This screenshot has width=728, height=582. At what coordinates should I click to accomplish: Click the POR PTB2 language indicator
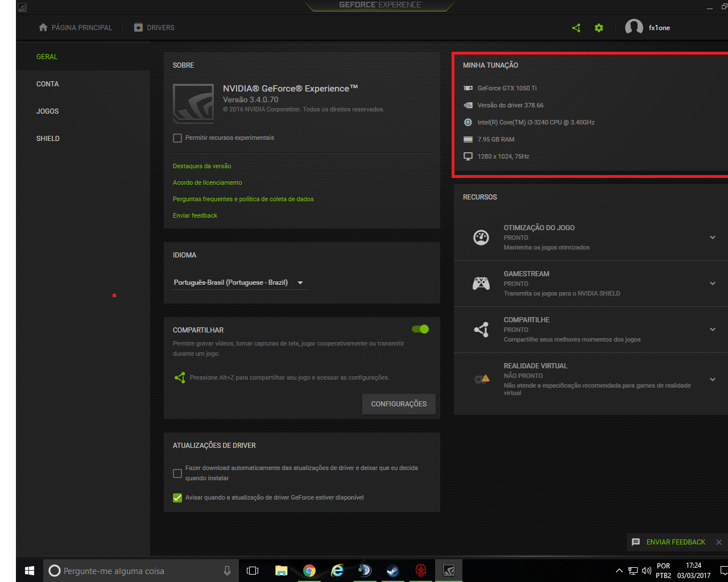point(663,571)
